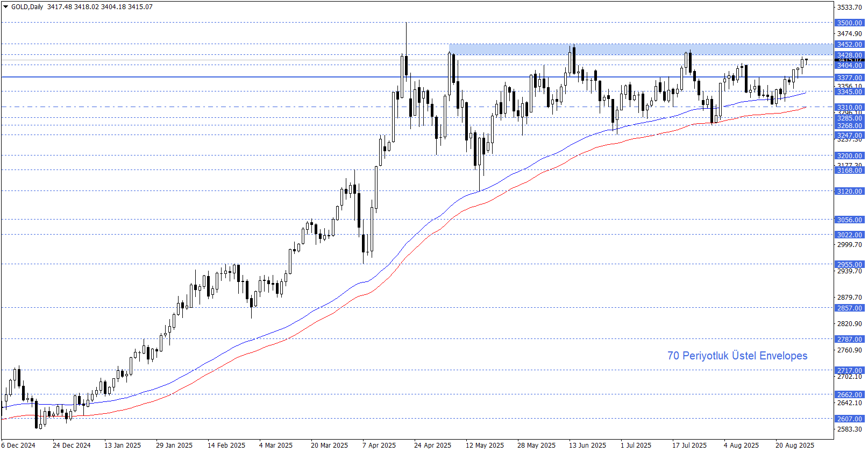The width and height of the screenshot is (868, 452).
Task: Click the 17 Jul 2025 date label
Action: click(689, 445)
